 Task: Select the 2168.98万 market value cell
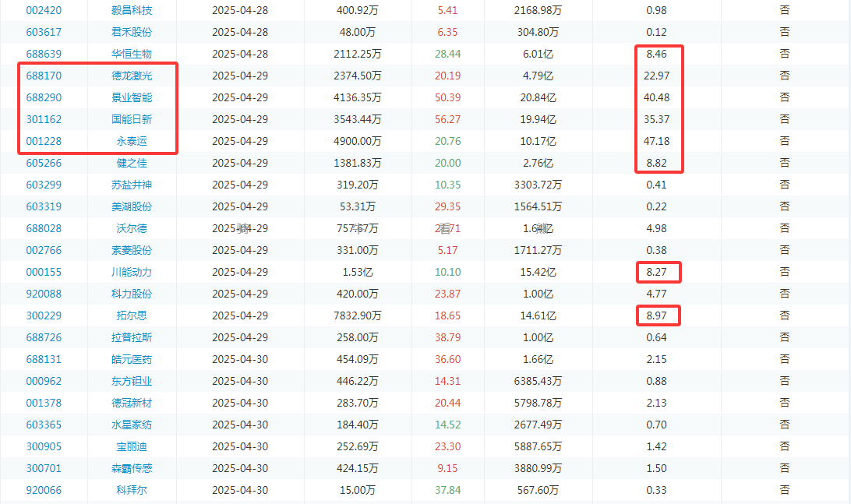[538, 10]
